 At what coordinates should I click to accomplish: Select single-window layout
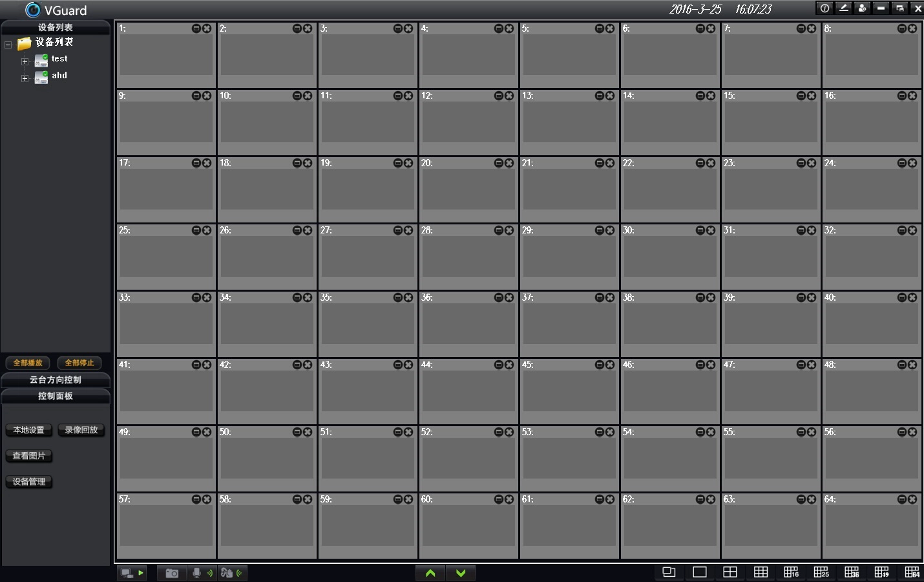coord(700,572)
